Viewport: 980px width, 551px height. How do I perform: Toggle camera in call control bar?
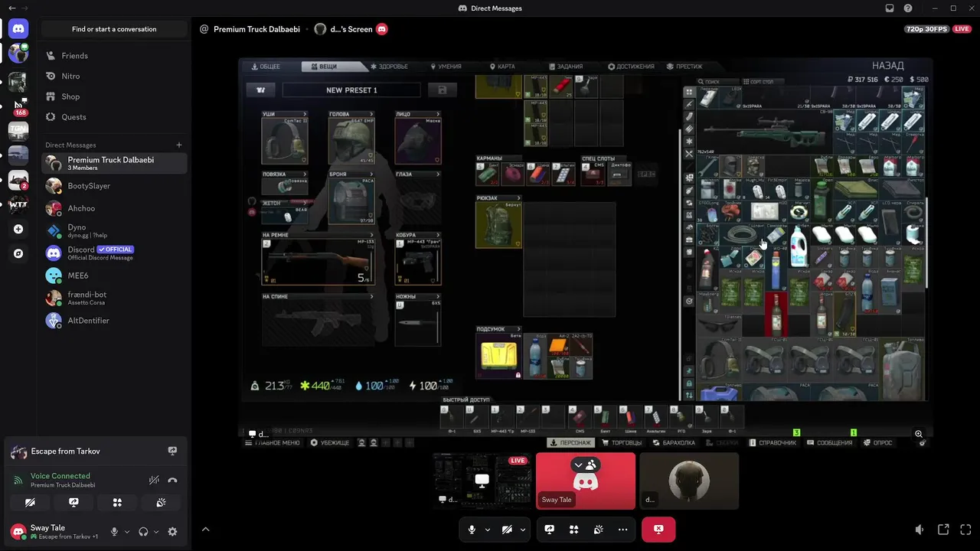507,530
